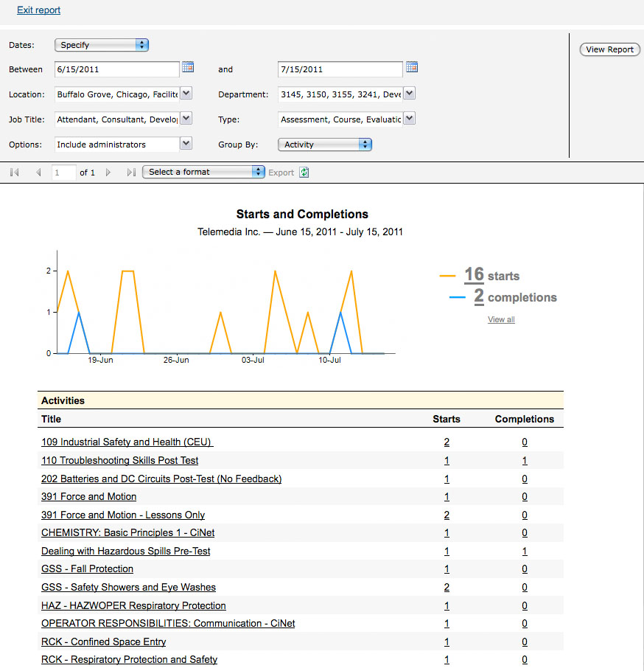Open the Job Title dropdown
The image size is (644, 671).
coord(186,119)
